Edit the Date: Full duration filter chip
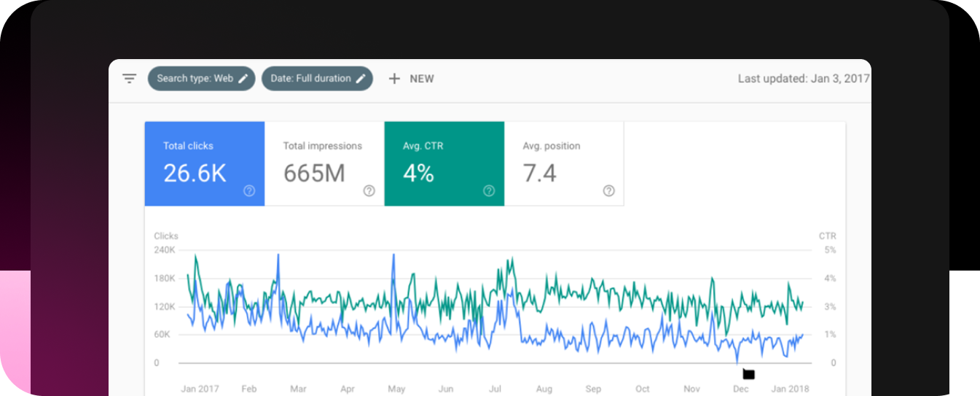 click(317, 79)
